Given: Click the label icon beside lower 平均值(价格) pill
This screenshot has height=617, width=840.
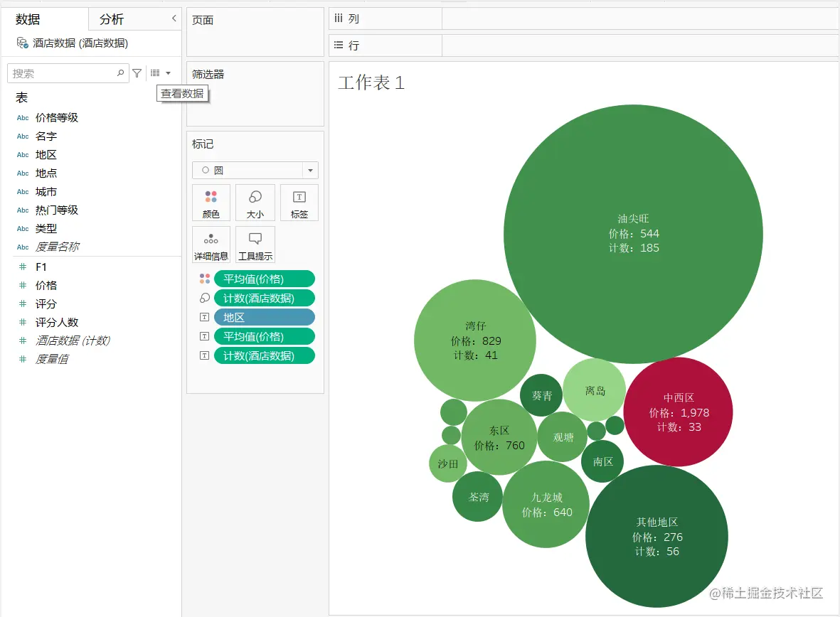Looking at the screenshot, I should [x=205, y=336].
